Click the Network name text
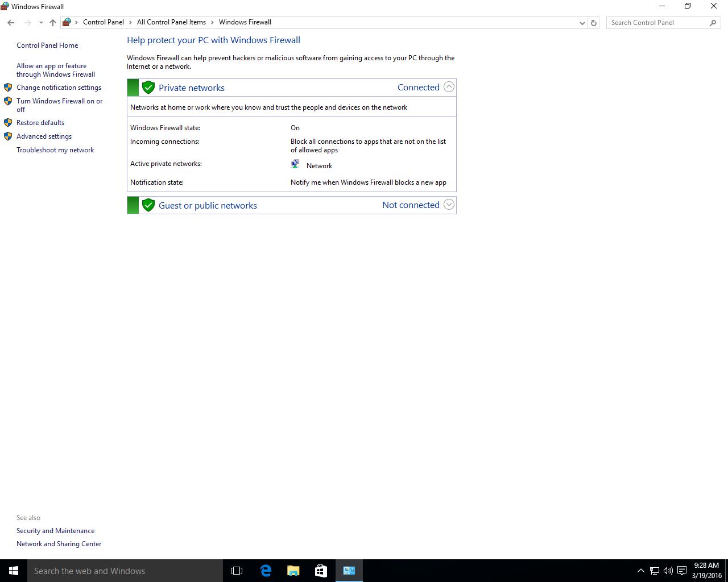The height and width of the screenshot is (582, 728). pyautogui.click(x=319, y=166)
